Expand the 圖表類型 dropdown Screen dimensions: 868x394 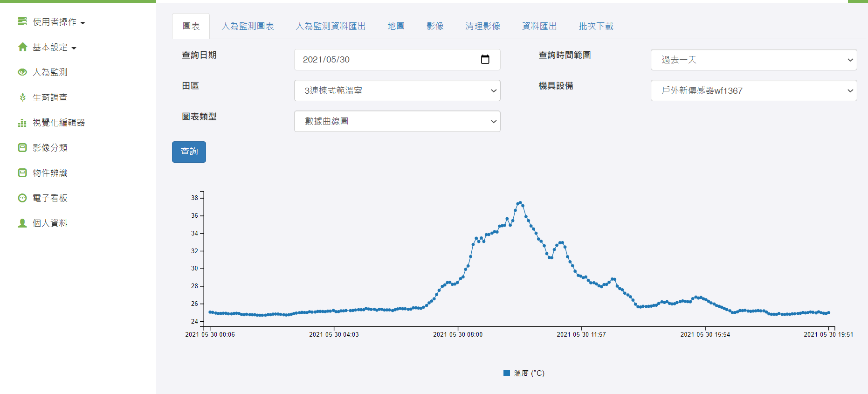(397, 121)
